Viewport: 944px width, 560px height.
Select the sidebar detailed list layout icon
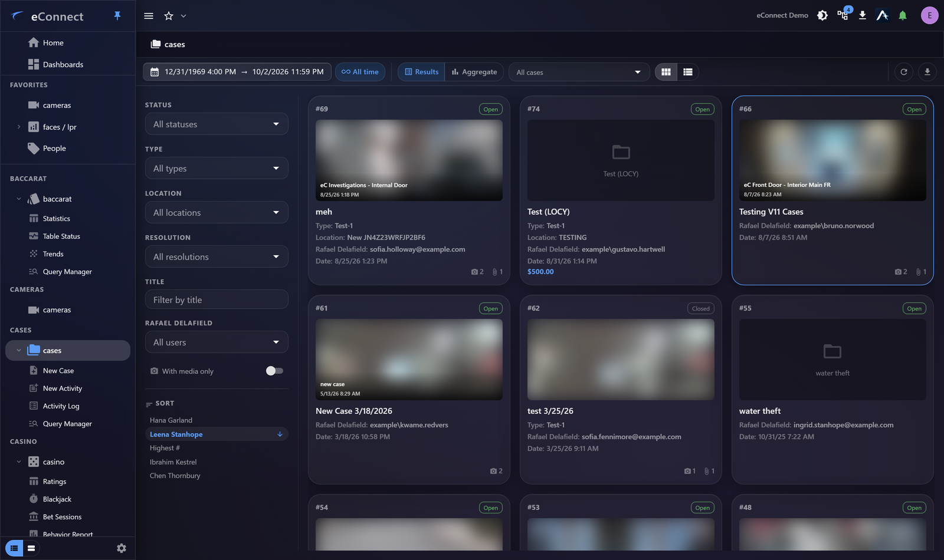[14, 548]
